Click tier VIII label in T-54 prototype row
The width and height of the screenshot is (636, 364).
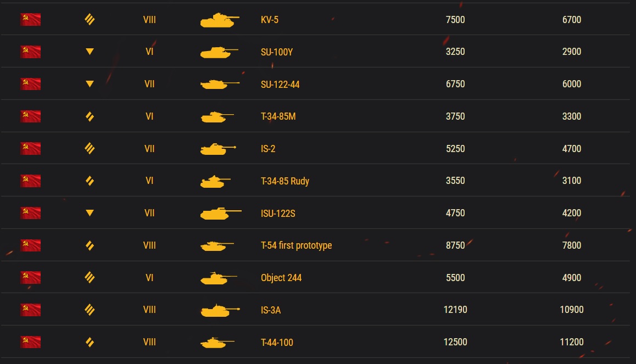(149, 245)
